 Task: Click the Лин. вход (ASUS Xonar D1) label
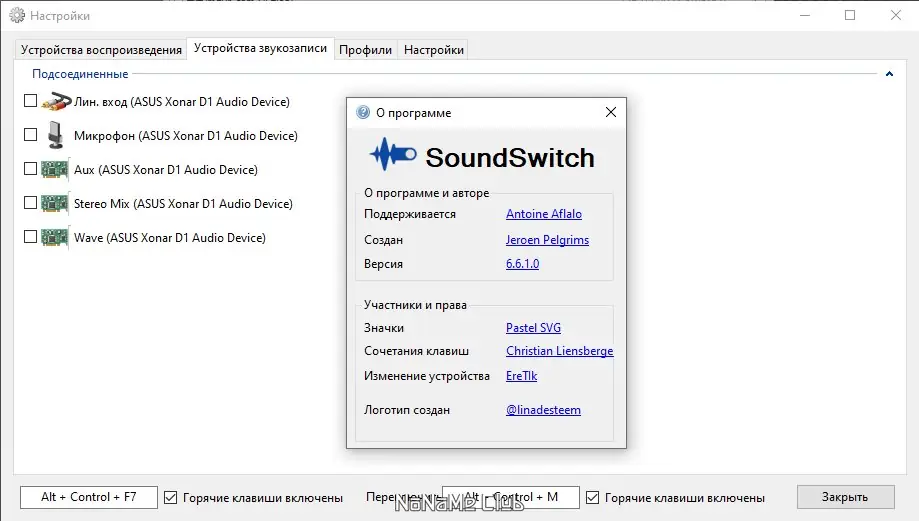182,102
